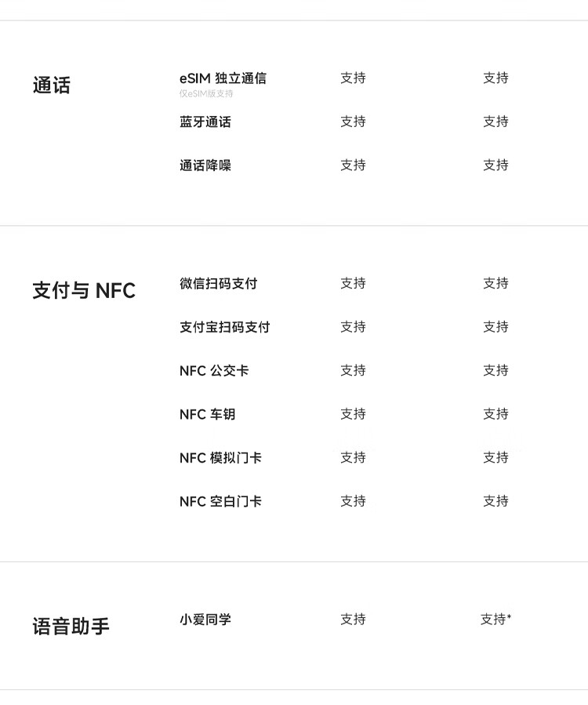Image resolution: width=588 pixels, height=705 pixels.
Task: Click the 通话 section heading
Action: tap(52, 85)
